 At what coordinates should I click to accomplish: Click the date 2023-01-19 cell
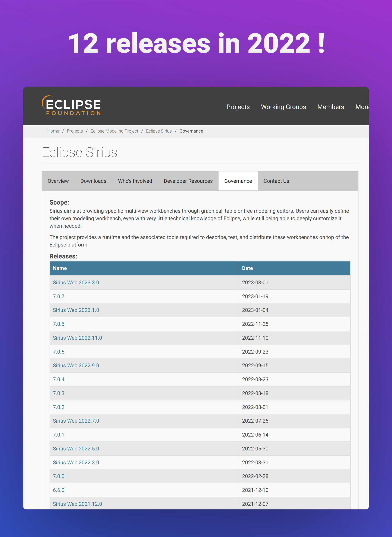point(294,296)
